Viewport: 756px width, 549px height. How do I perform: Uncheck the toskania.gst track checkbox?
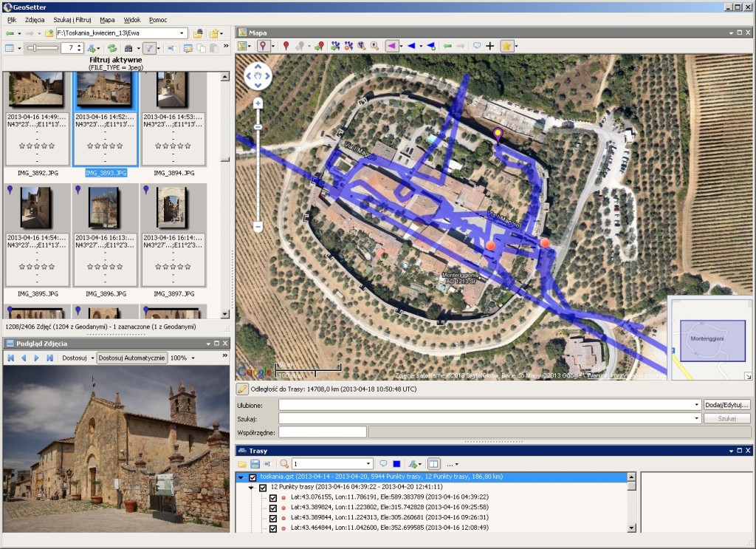click(x=253, y=477)
